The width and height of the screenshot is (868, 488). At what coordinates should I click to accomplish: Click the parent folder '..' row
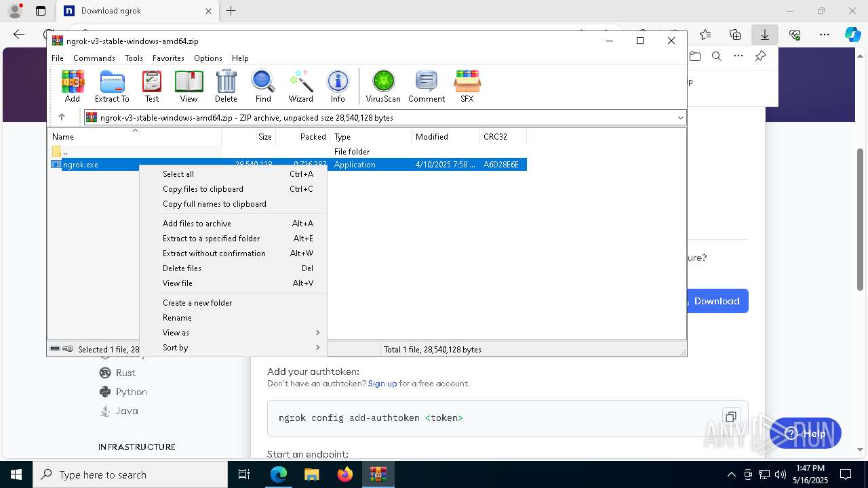tap(288, 151)
